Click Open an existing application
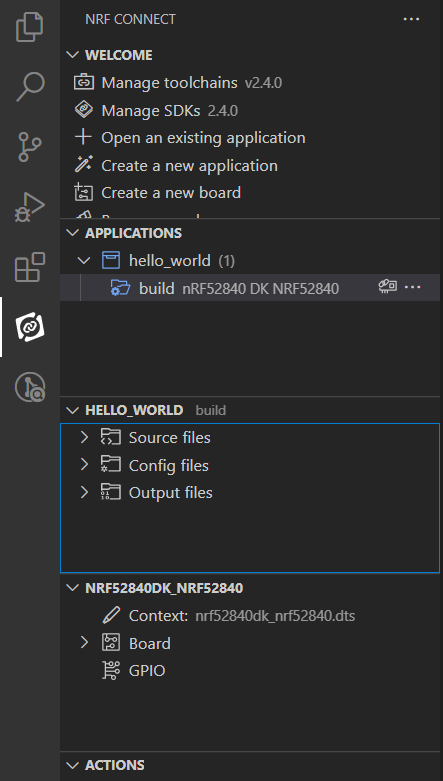The height and width of the screenshot is (781, 443). pyautogui.click(x=203, y=137)
